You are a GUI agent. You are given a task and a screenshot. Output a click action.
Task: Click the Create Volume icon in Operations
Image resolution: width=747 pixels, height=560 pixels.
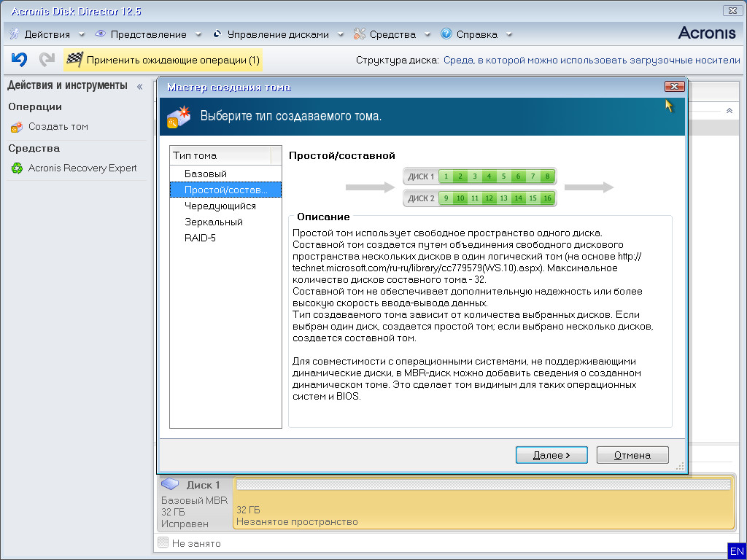[17, 127]
